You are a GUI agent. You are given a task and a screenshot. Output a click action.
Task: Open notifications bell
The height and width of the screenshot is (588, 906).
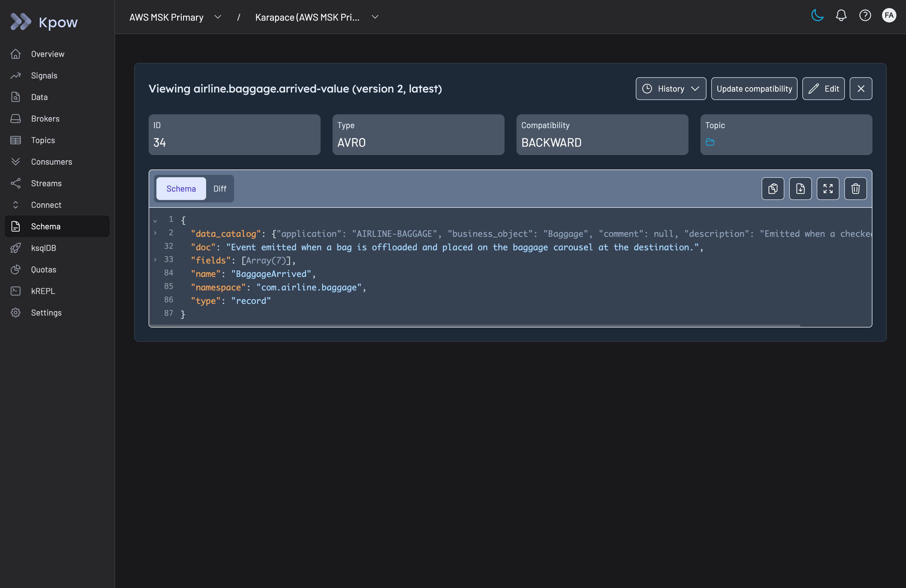841,16
